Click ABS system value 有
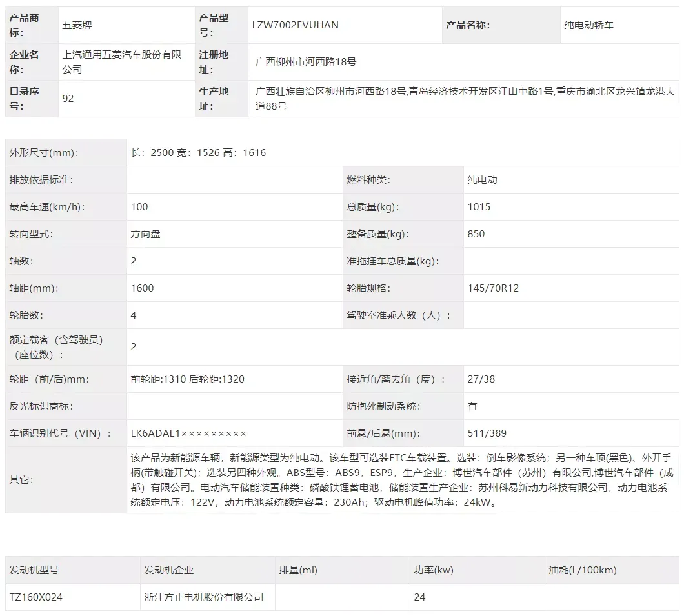This screenshot has height=616, width=684. click(x=472, y=406)
